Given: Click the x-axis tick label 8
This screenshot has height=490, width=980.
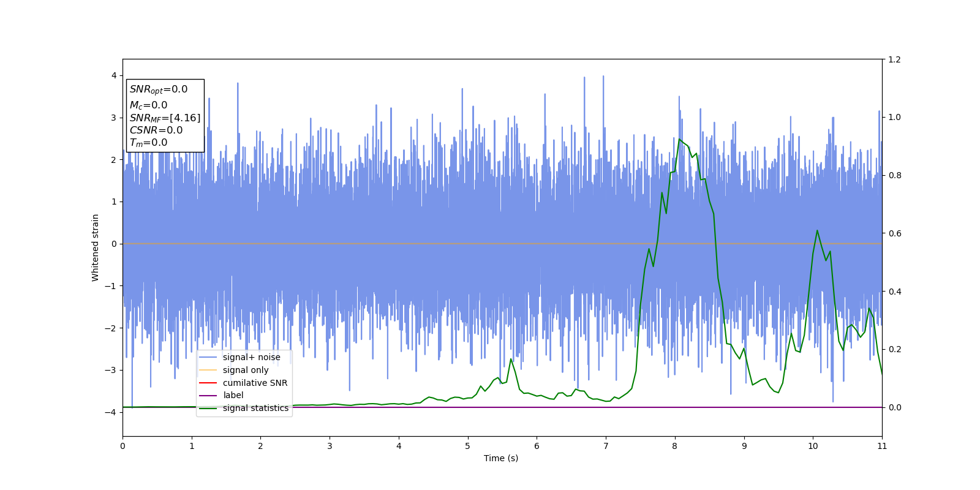Looking at the screenshot, I should tap(675, 446).
